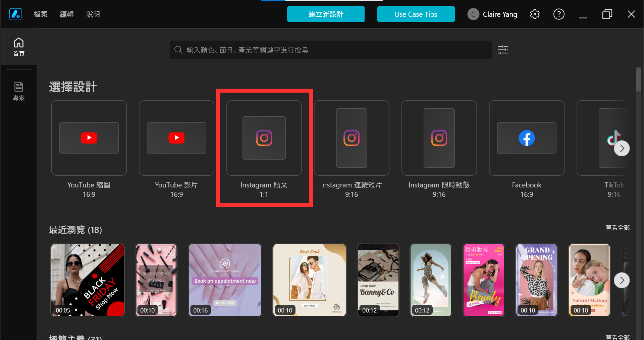Image resolution: width=644 pixels, height=340 pixels.
Task: Open the jumping dancer arch template
Action: point(431,280)
